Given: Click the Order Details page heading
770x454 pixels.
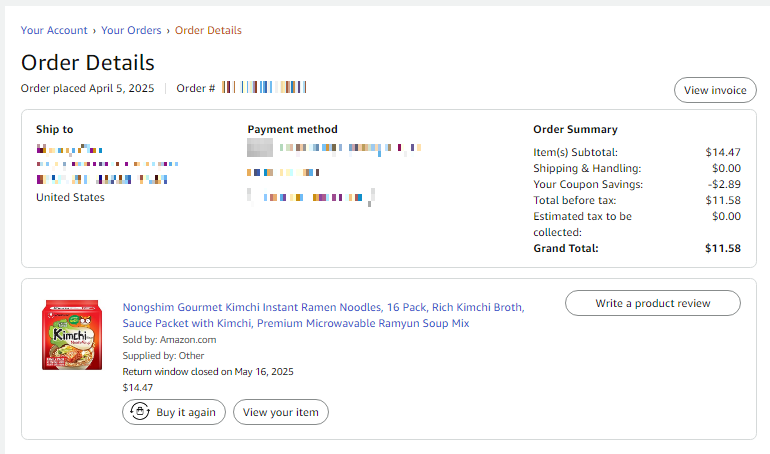Looking at the screenshot, I should [88, 62].
